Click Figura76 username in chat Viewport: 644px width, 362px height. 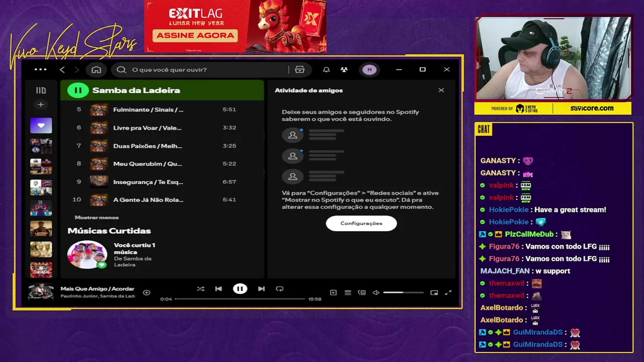click(504, 246)
